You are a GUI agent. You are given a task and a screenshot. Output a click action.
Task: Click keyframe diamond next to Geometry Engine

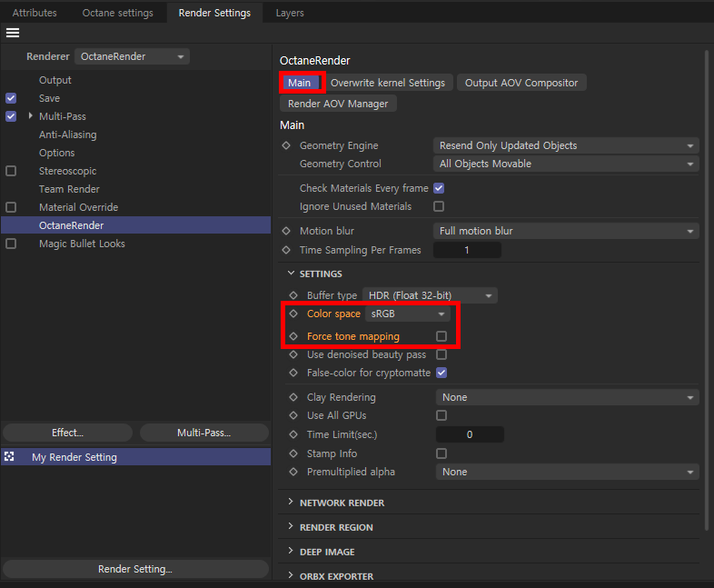[286, 145]
